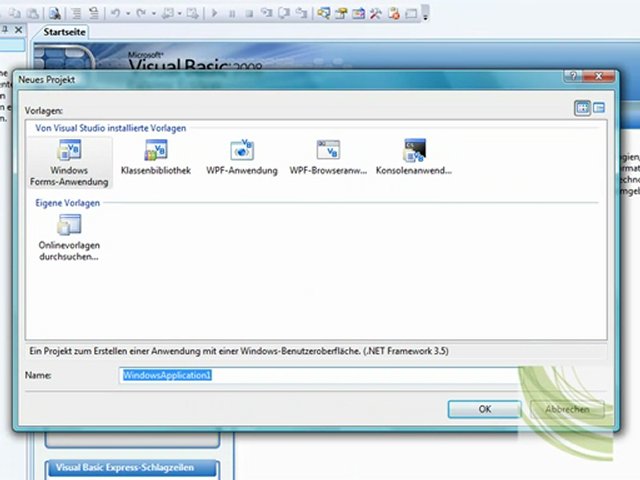Switch to large icons view
The width and height of the screenshot is (640, 480).
pos(582,108)
